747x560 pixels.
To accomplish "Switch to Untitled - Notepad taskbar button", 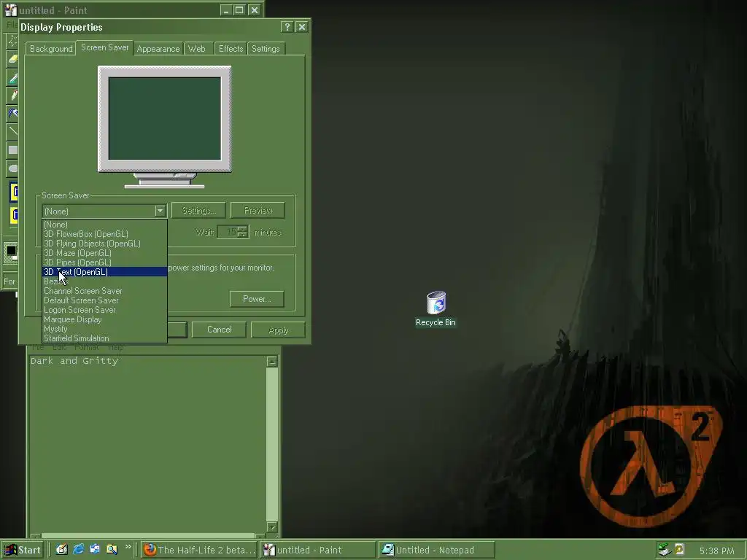I will [x=436, y=550].
